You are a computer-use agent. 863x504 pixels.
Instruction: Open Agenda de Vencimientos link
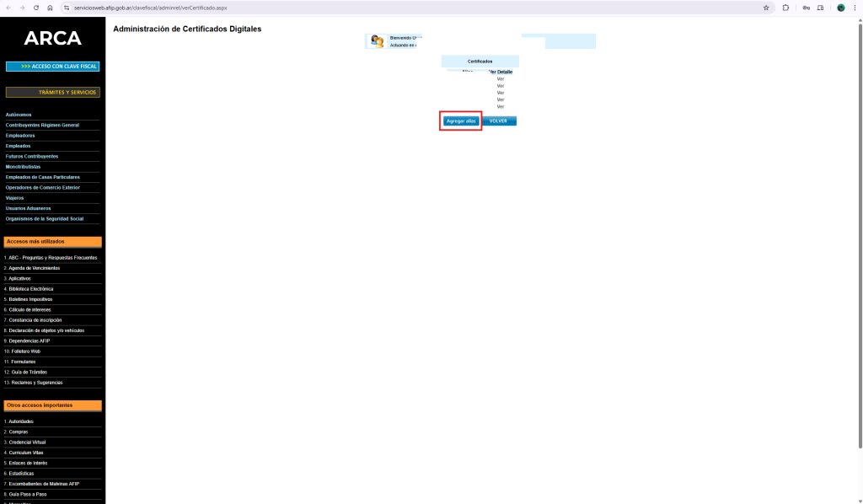coord(34,268)
